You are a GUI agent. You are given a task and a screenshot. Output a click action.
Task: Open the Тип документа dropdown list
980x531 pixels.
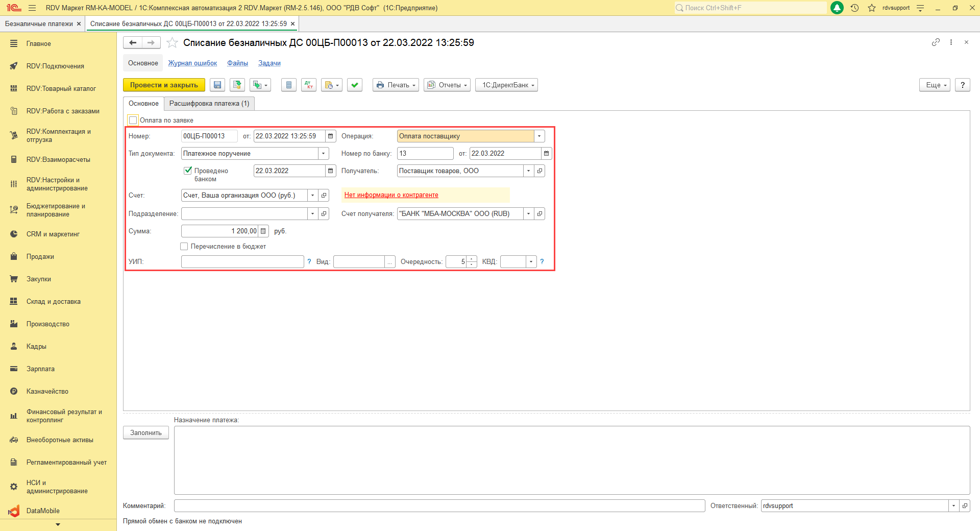pyautogui.click(x=323, y=154)
